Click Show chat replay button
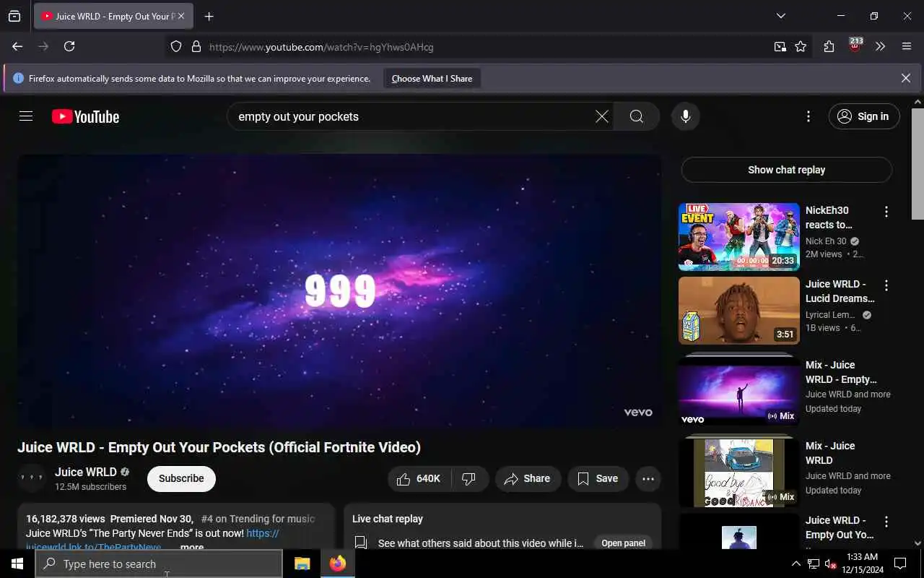 click(786, 170)
